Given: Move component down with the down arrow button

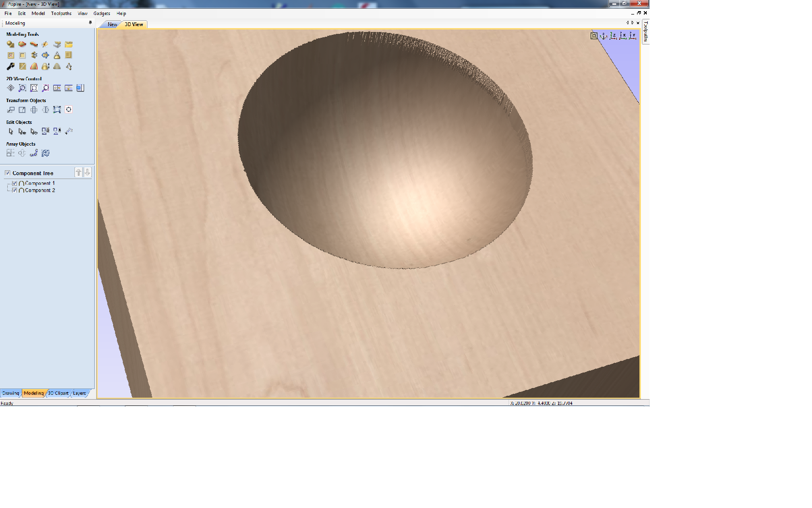Looking at the screenshot, I should click(87, 173).
